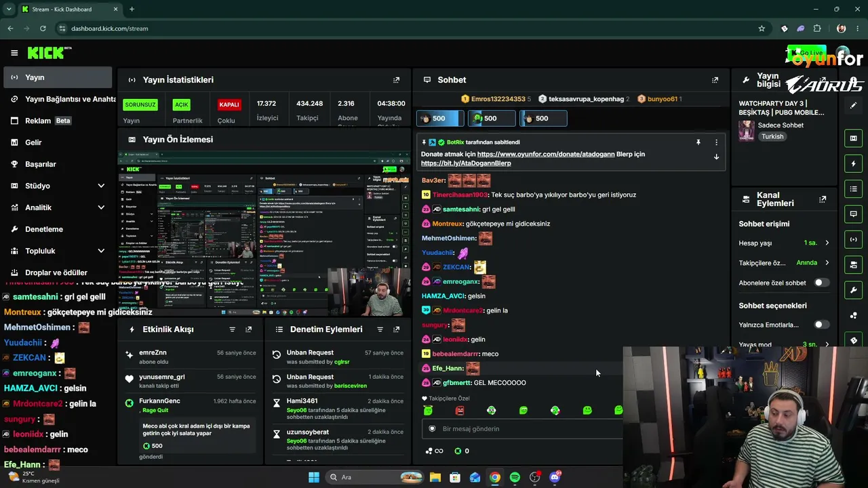Click the Yayın Ön İzlemesi video preview
Viewport: 868px width, 488px height.
click(x=264, y=234)
